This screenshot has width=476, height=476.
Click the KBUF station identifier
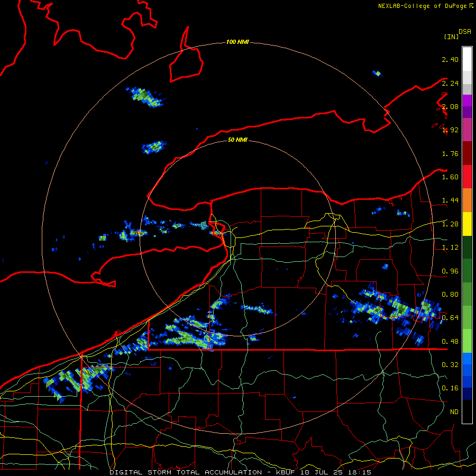point(286,472)
